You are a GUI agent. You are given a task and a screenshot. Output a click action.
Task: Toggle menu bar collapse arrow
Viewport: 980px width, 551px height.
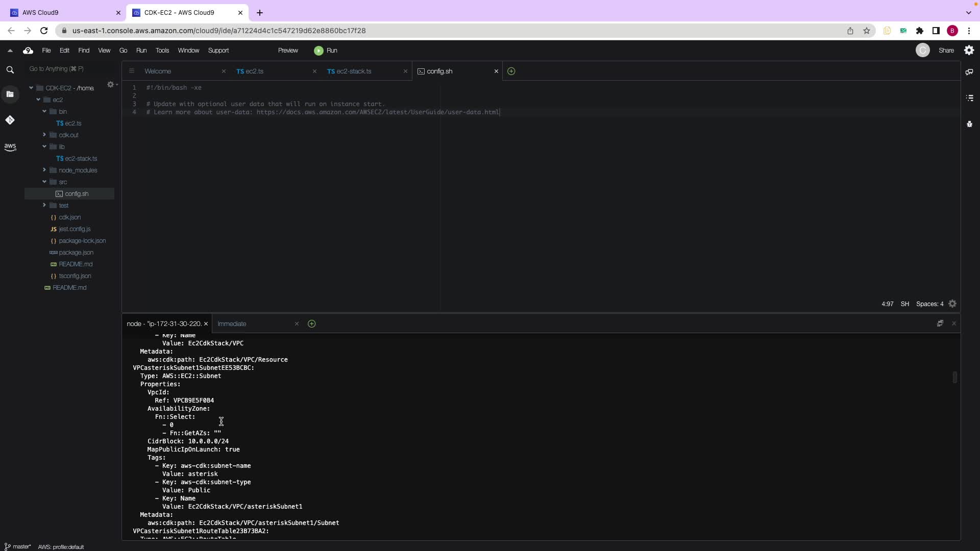pyautogui.click(x=10, y=51)
